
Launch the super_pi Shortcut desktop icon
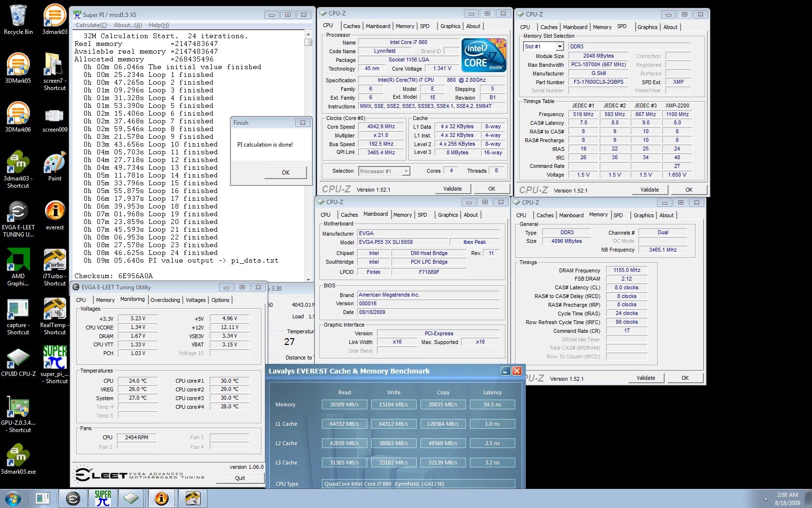point(55,365)
